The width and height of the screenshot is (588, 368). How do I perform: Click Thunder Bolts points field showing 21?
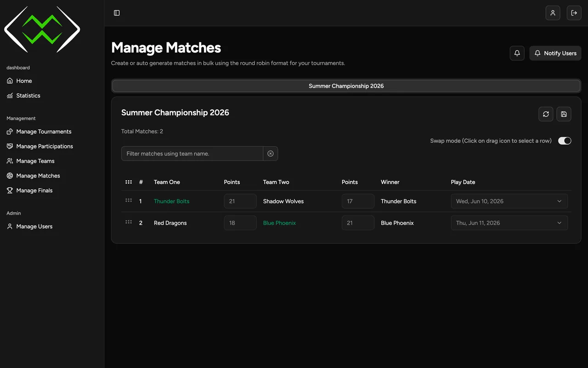[240, 201]
